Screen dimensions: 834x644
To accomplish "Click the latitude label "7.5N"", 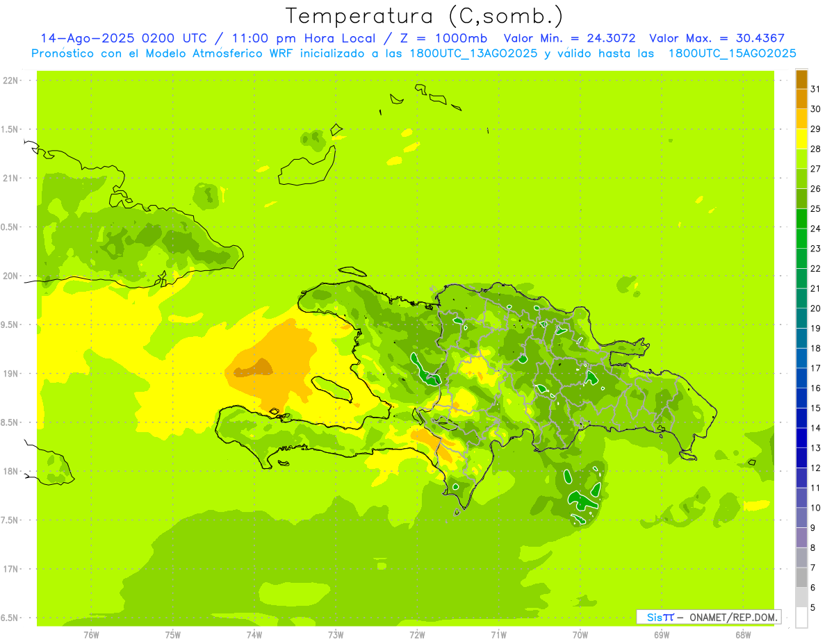I will pyautogui.click(x=10, y=520).
